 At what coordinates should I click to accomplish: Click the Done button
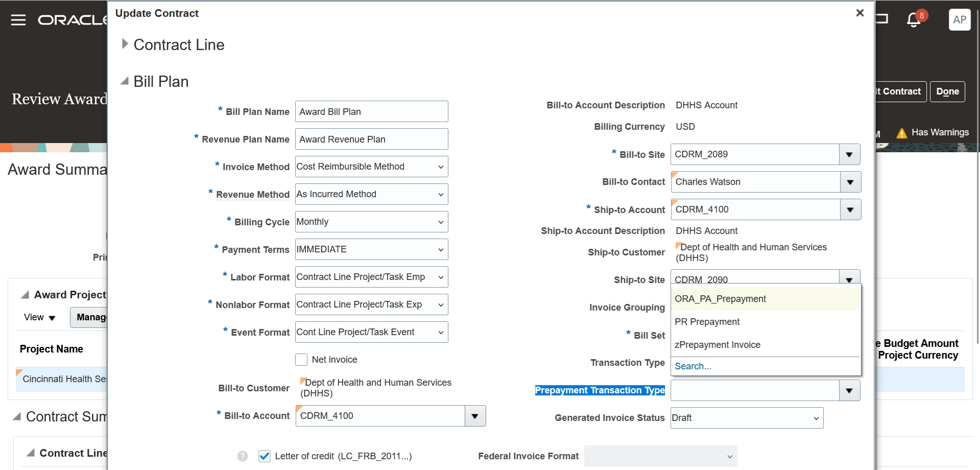coord(947,91)
